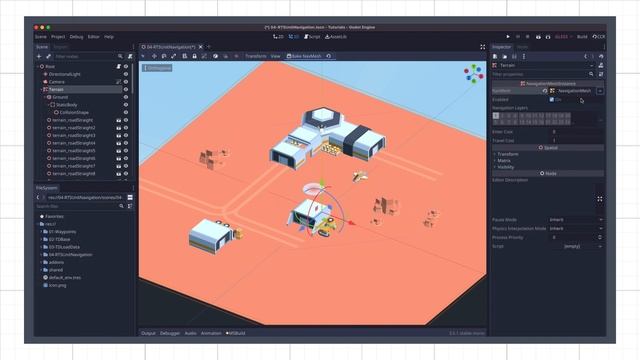Image resolution: width=640 pixels, height=360 pixels.
Task: Go back in FileSystem path history
Action: pos(38,198)
